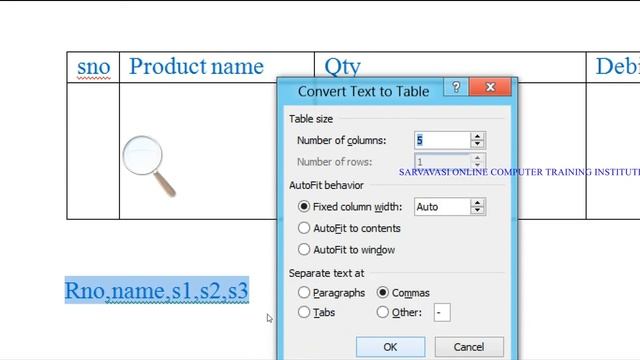Cancel the Convert Text to Table dialog
This screenshot has width=640, height=360.
coord(469,347)
